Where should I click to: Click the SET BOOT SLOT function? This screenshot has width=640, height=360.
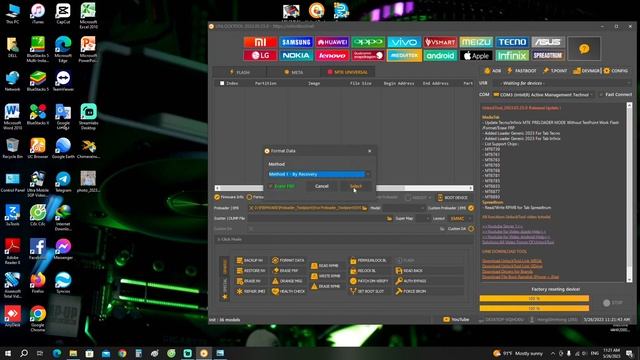tap(367, 291)
